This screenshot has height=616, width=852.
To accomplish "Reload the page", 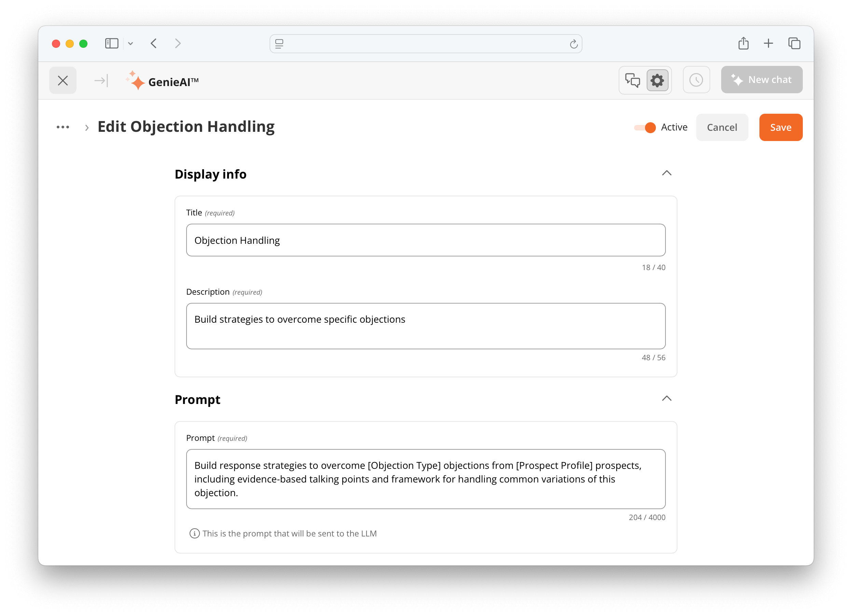I will pos(573,44).
